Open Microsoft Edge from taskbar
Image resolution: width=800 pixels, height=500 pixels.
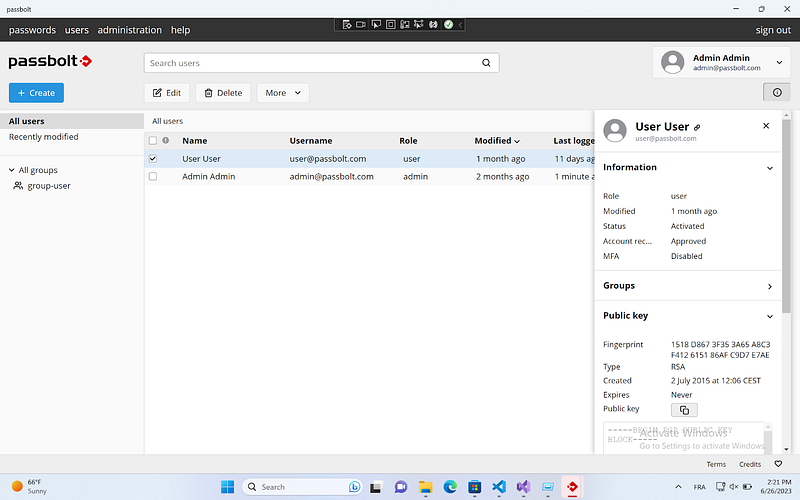click(x=449, y=487)
